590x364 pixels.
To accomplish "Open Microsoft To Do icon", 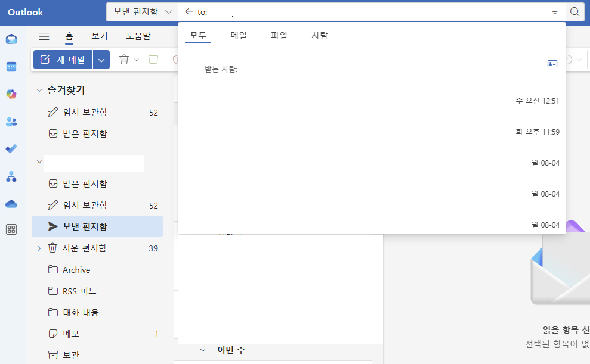I will pyautogui.click(x=11, y=148).
